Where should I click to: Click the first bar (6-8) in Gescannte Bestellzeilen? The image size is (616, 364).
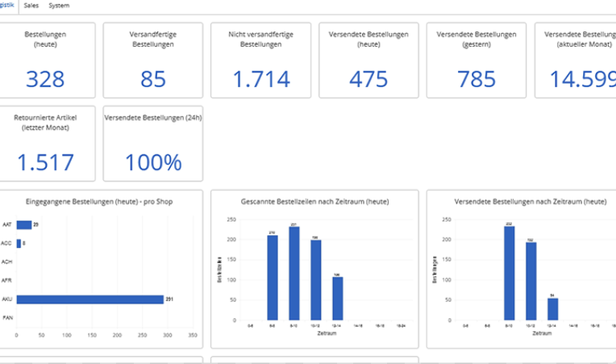tap(273, 278)
